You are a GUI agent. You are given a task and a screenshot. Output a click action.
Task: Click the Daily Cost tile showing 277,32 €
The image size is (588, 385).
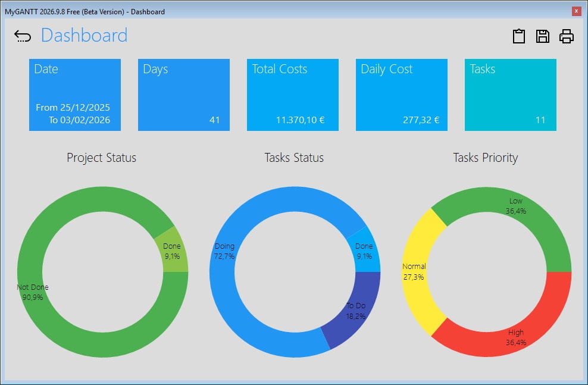[x=401, y=95]
